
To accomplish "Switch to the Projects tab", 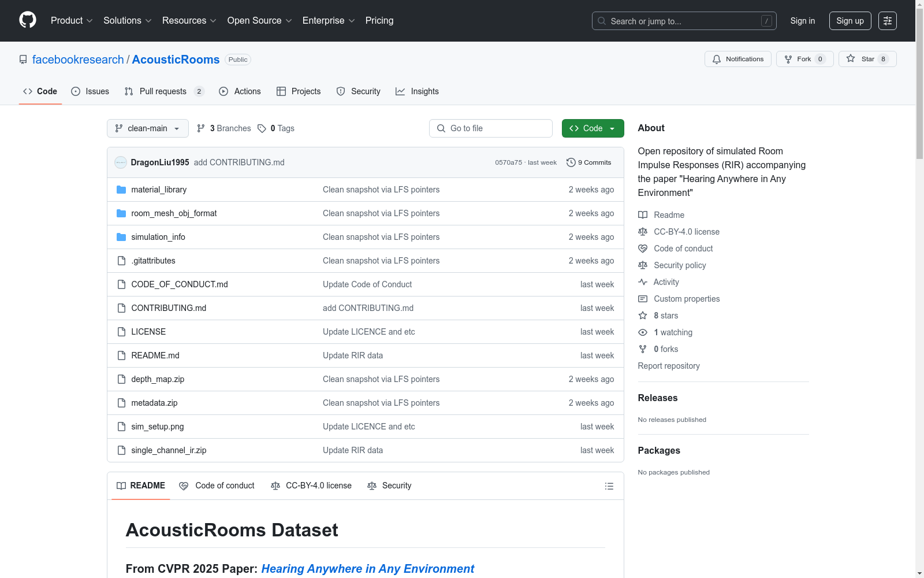I will [299, 91].
